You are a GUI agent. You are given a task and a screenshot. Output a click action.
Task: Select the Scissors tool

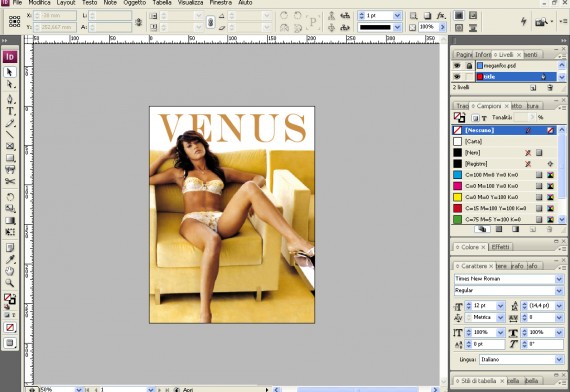click(x=10, y=181)
